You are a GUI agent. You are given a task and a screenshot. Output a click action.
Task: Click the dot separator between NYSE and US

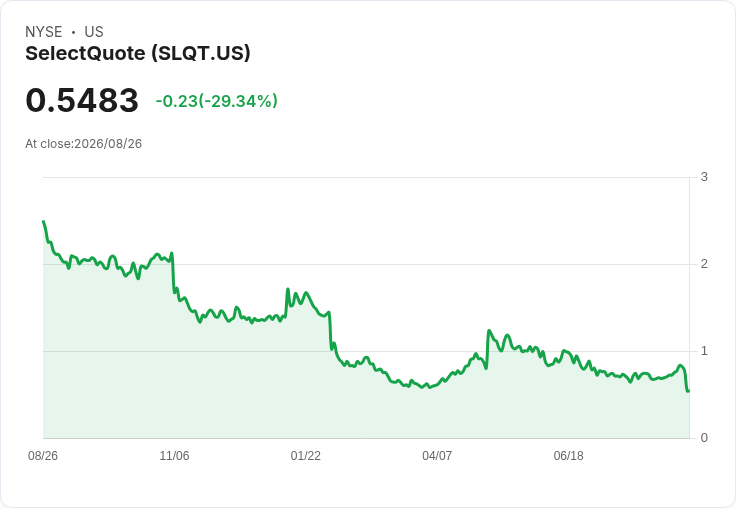73,32
